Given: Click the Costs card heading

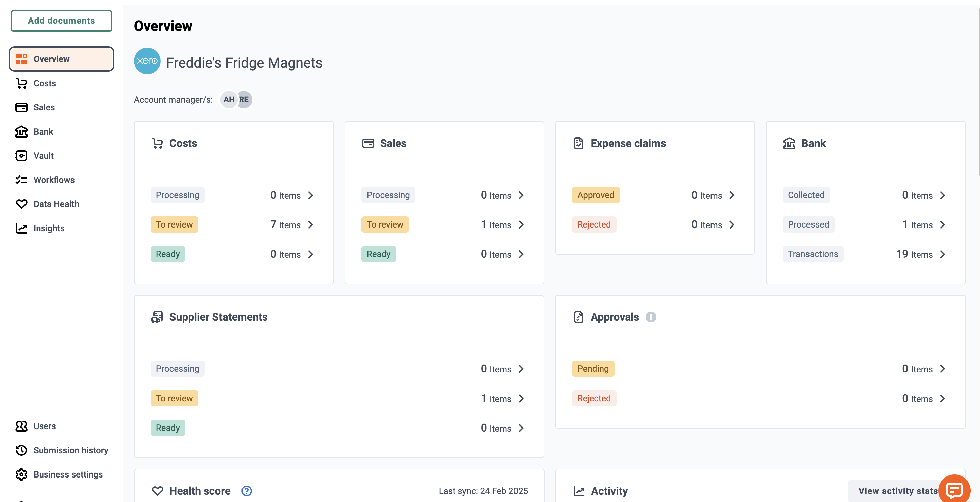Looking at the screenshot, I should coord(183,143).
